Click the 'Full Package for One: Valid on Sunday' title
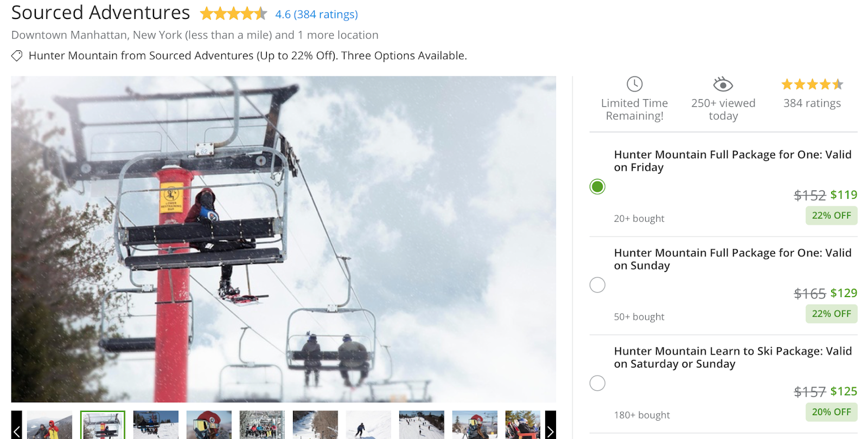 click(x=732, y=259)
